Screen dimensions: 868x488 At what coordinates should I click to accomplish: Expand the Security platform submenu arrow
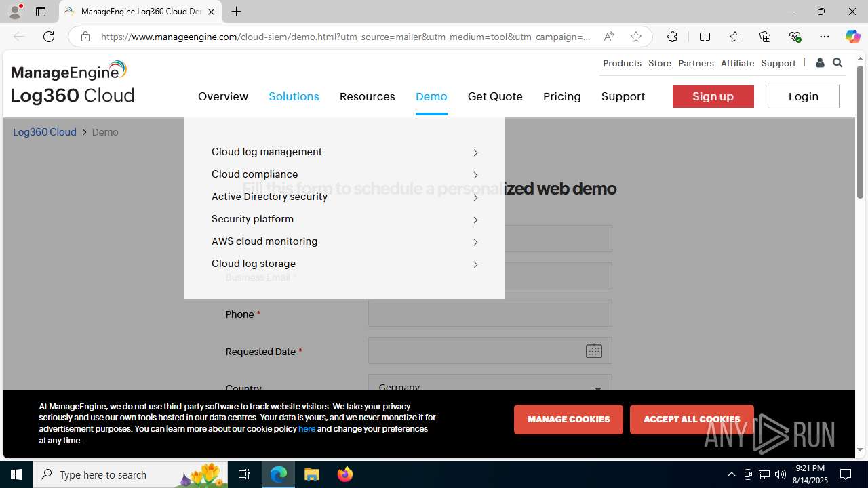(475, 220)
